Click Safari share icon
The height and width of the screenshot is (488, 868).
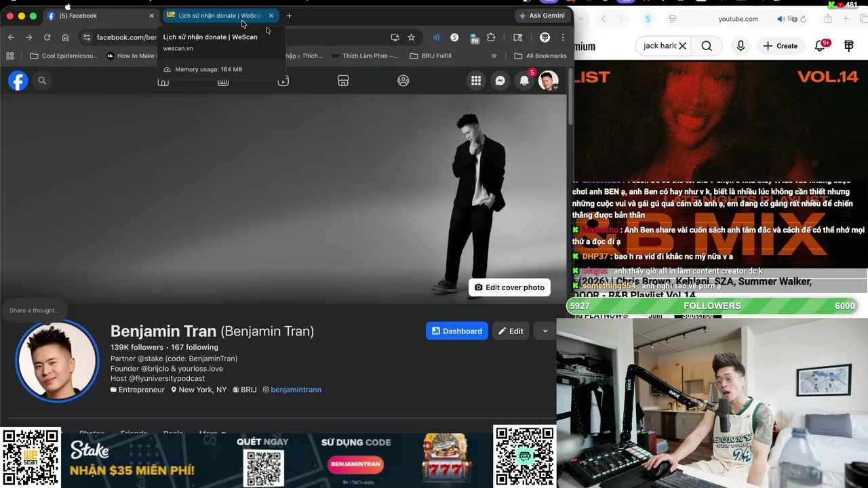coord(828,19)
